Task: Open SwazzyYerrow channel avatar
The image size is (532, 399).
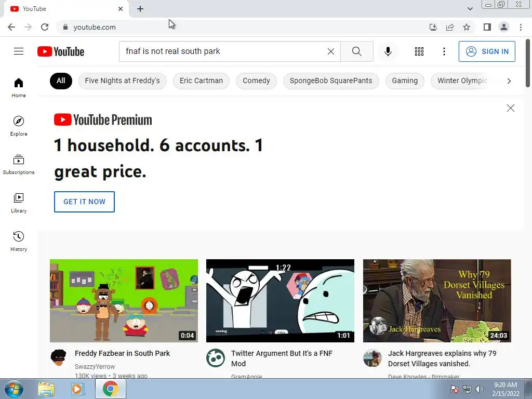Action: coord(59,357)
